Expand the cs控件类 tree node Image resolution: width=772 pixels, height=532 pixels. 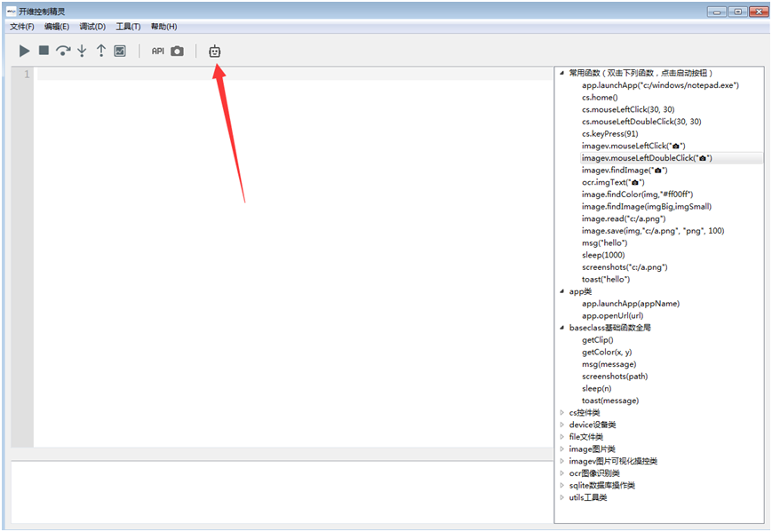561,412
